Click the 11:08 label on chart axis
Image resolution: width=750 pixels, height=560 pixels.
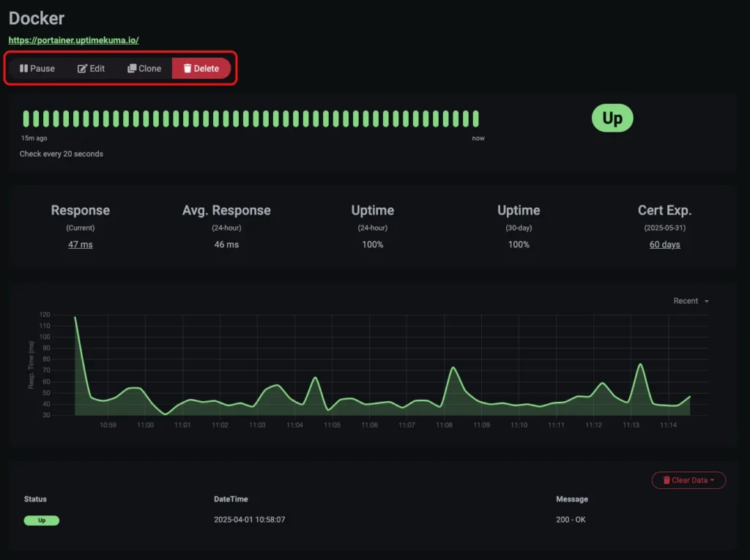pos(444,425)
